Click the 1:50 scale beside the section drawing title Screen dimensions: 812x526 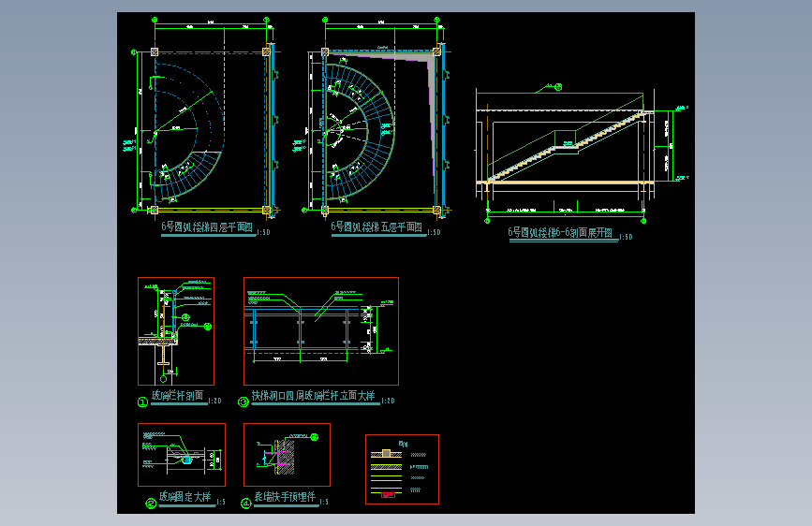626,237
